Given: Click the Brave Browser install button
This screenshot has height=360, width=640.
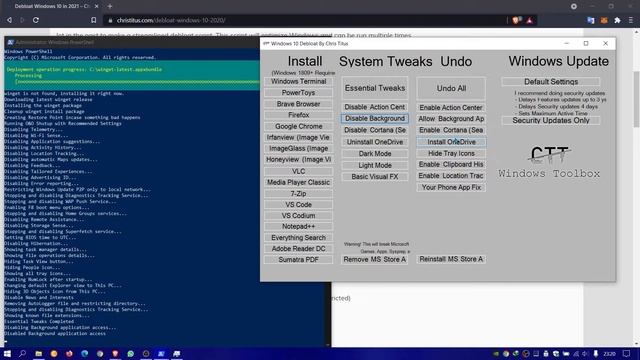Looking at the screenshot, I should [x=298, y=104].
